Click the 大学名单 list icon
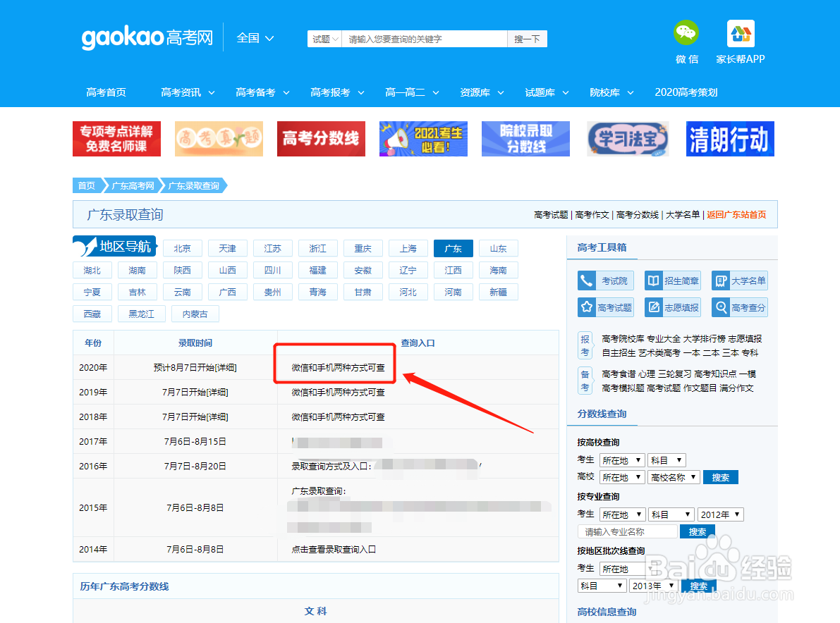840x623 pixels. point(738,280)
